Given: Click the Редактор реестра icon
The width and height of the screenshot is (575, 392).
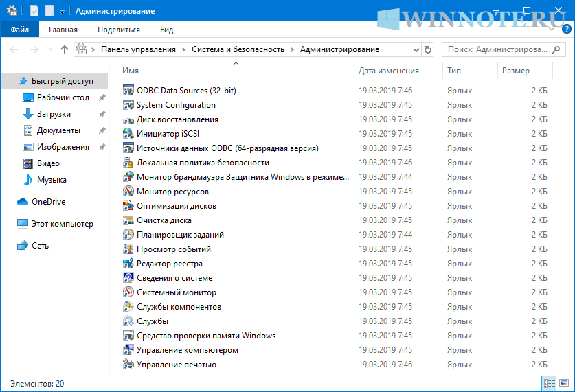Looking at the screenshot, I should 128,264.
